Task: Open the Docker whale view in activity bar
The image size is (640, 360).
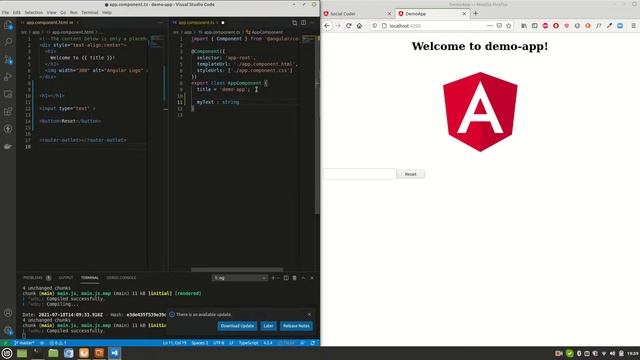Action: [x=8, y=146]
